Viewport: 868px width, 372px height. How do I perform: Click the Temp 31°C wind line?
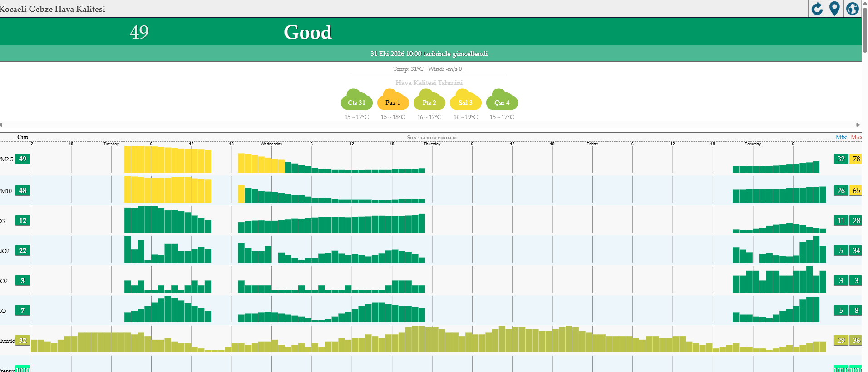pyautogui.click(x=429, y=69)
